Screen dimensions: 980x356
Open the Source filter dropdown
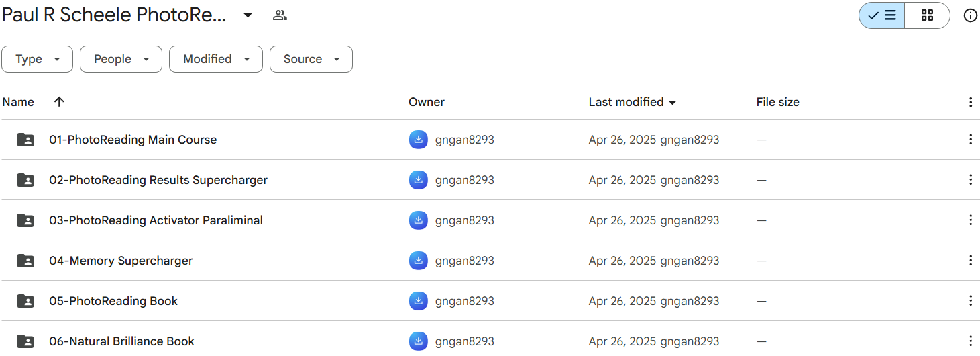click(x=311, y=59)
